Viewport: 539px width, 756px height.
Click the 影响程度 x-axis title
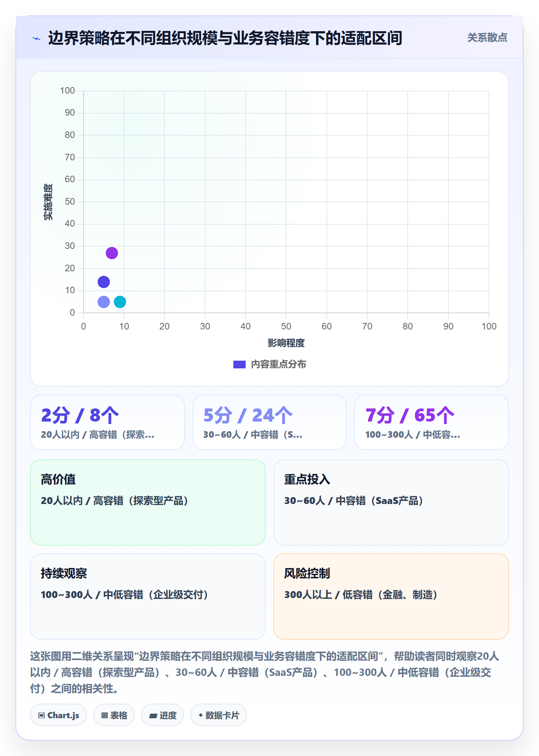(286, 343)
